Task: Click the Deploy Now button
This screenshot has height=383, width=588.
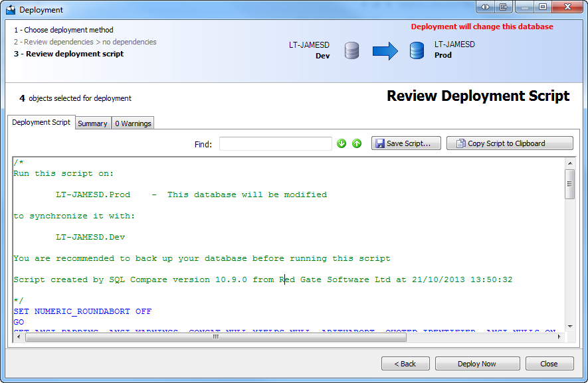Action: click(x=477, y=364)
